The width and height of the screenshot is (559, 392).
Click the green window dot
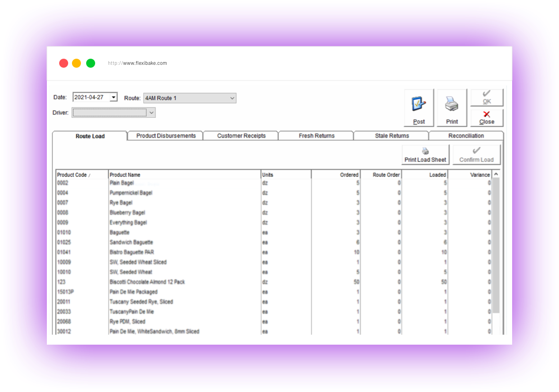[x=90, y=63]
